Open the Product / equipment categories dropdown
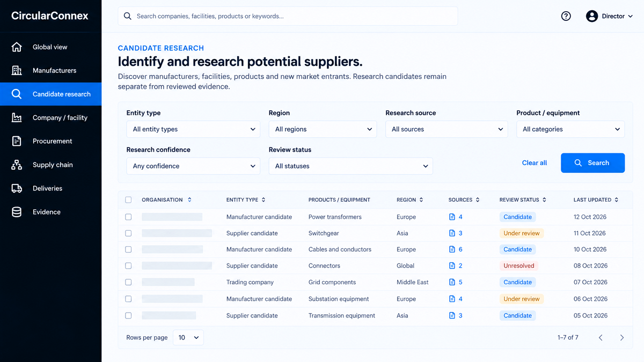 570,129
